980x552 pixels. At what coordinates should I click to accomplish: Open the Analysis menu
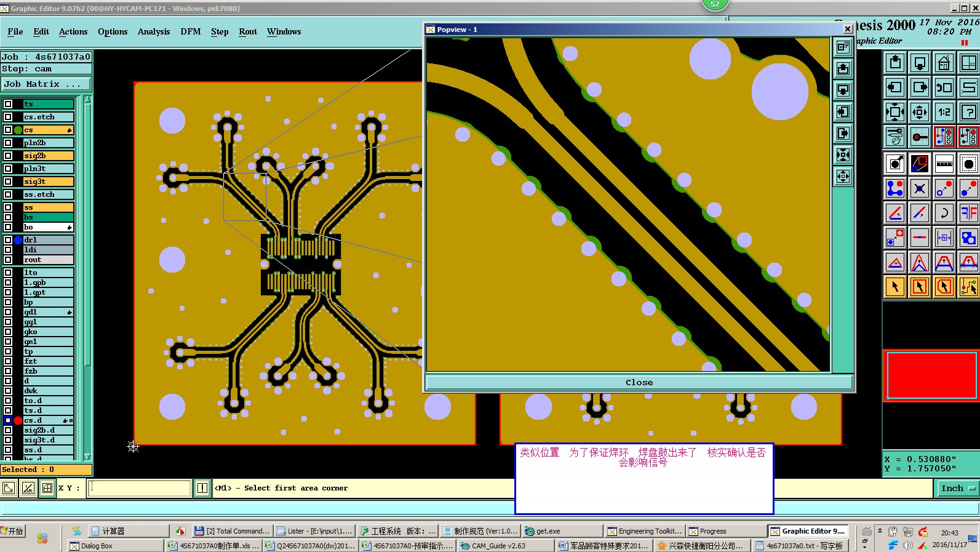tap(154, 32)
